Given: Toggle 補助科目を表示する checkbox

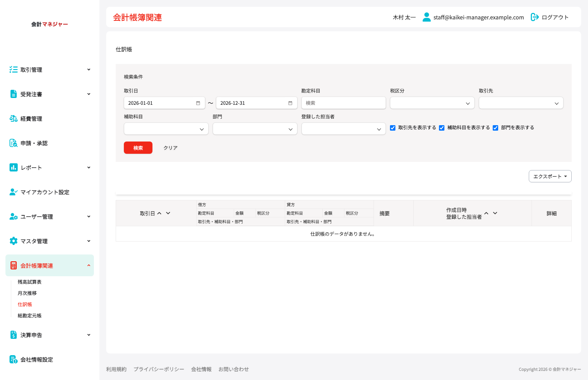Looking at the screenshot, I should tap(442, 128).
